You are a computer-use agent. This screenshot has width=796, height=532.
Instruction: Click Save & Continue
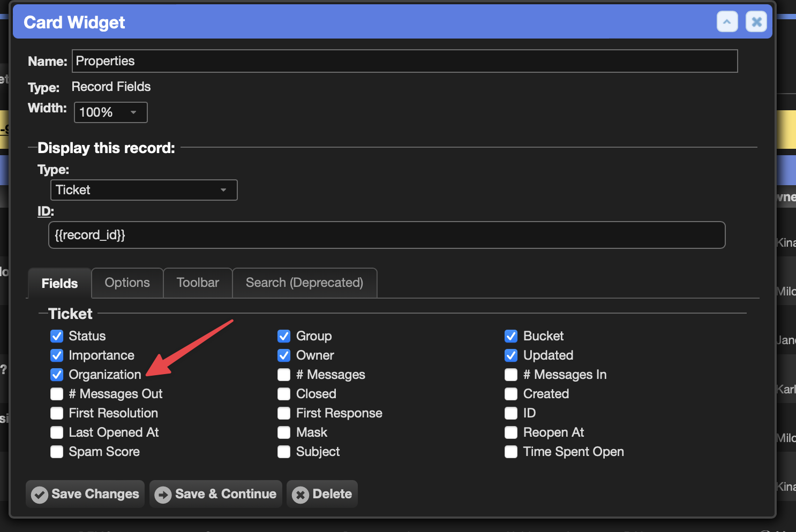point(215,494)
